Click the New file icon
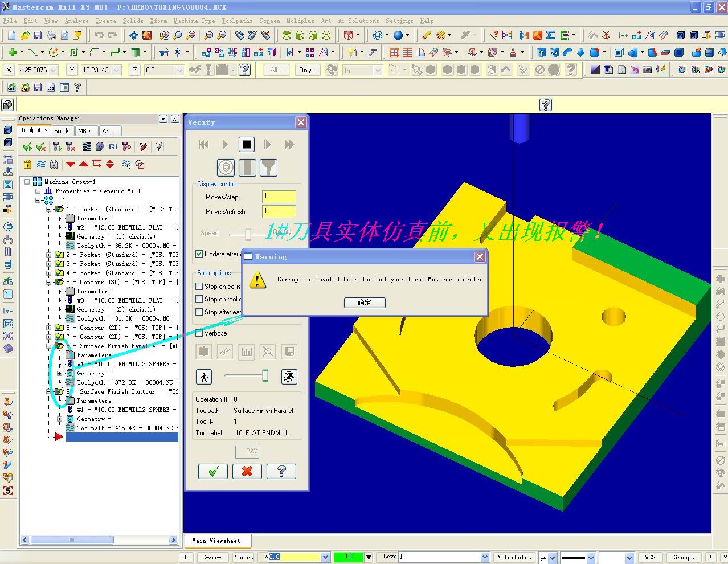Image resolution: width=728 pixels, height=564 pixels. click(12, 35)
